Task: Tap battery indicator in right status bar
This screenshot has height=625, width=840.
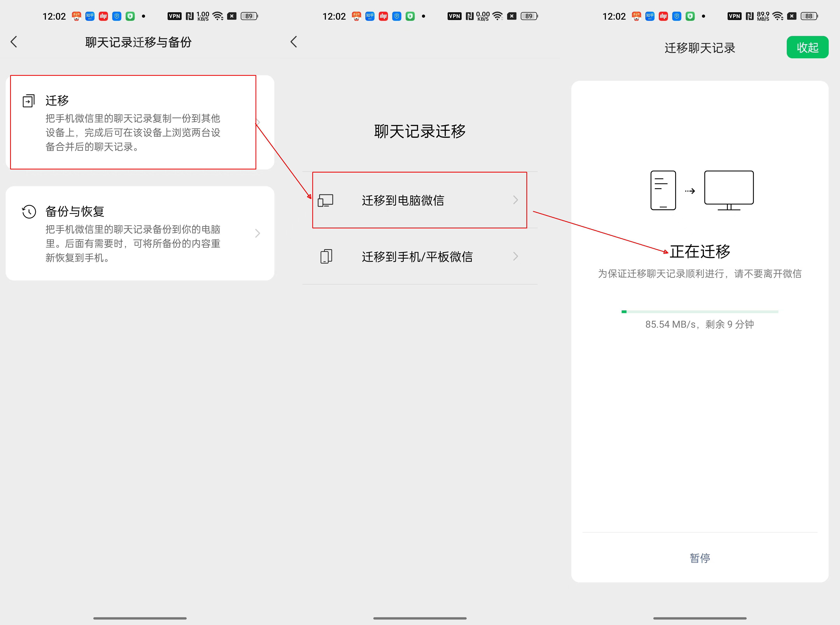Action: [809, 16]
